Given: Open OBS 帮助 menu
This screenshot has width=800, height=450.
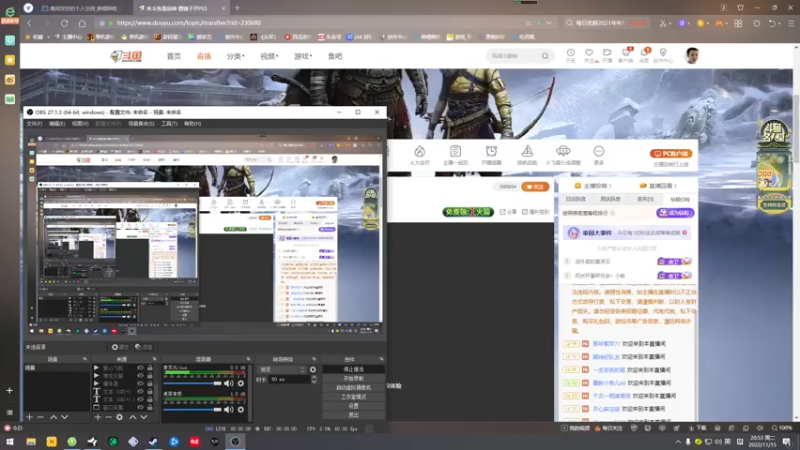Looking at the screenshot, I should coord(192,123).
